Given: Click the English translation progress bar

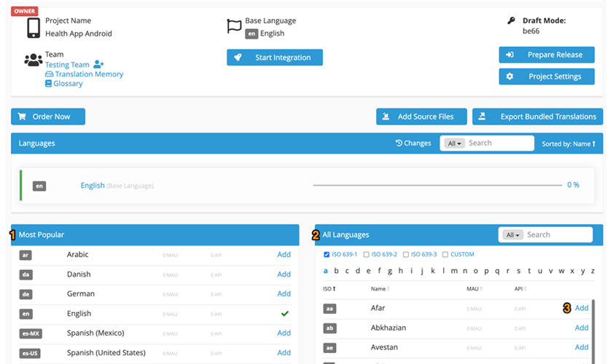Looking at the screenshot, I should 436,186.
